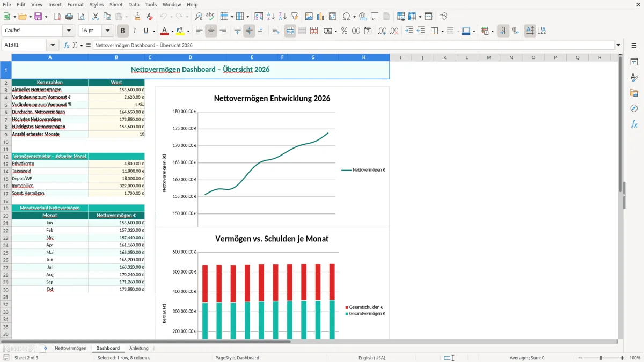Expand the formula bar input line
Viewport: 644px width, 362px height.
(619, 45)
